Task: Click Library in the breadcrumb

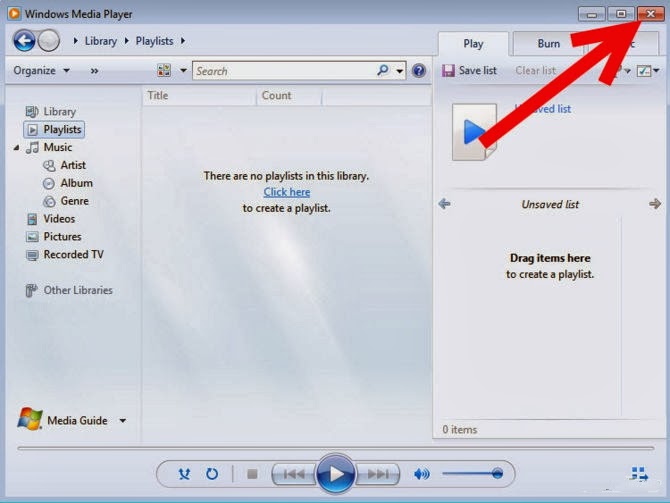Action: 101,41
